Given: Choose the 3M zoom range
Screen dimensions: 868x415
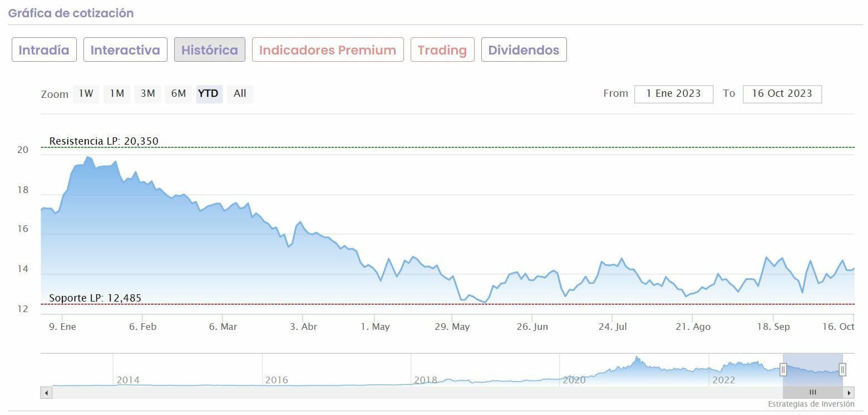Looking at the screenshot, I should click(x=147, y=93).
